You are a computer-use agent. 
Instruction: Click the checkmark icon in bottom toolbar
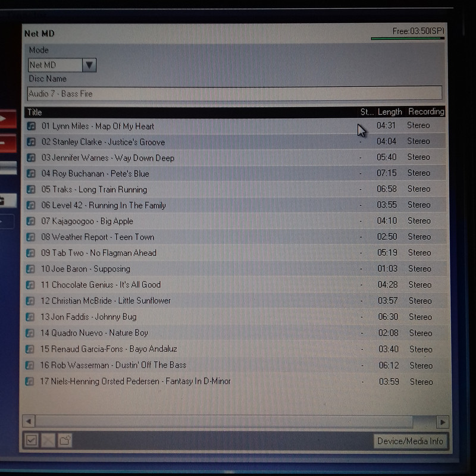(x=32, y=440)
